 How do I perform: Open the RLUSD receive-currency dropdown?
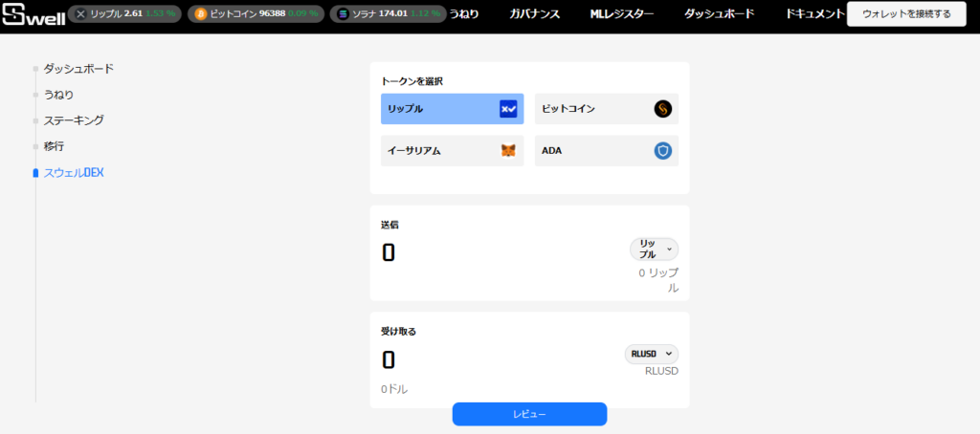[651, 354]
